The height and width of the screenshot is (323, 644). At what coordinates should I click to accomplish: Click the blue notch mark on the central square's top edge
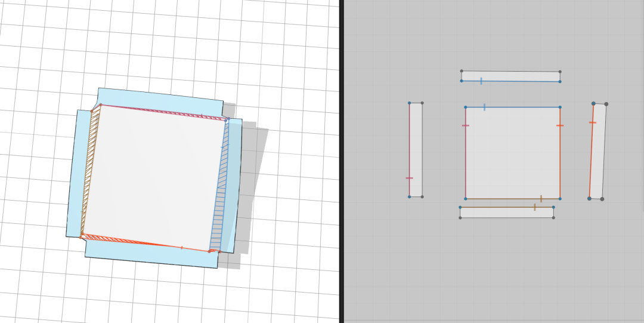[x=485, y=107]
